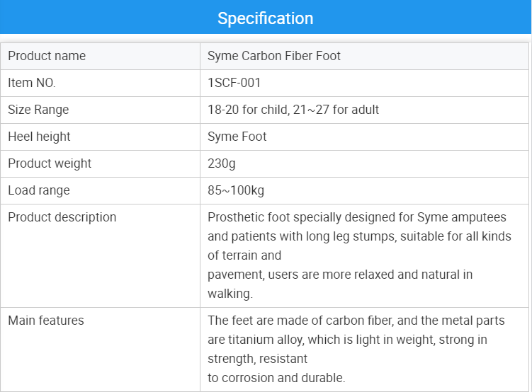Select the Load range label
This screenshot has width=532, height=392.
click(39, 190)
